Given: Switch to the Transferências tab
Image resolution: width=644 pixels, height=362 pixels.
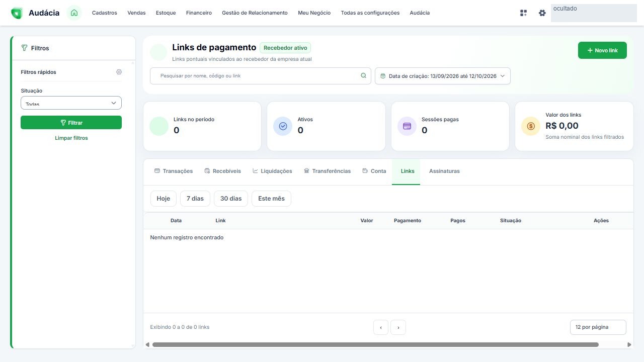Looking at the screenshot, I should point(328,171).
